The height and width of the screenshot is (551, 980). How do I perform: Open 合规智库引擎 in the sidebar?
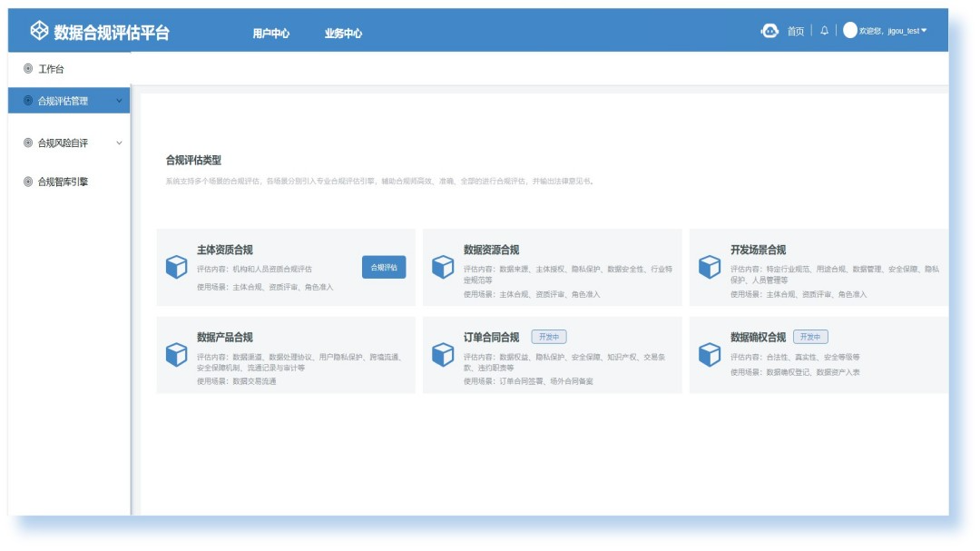62,182
